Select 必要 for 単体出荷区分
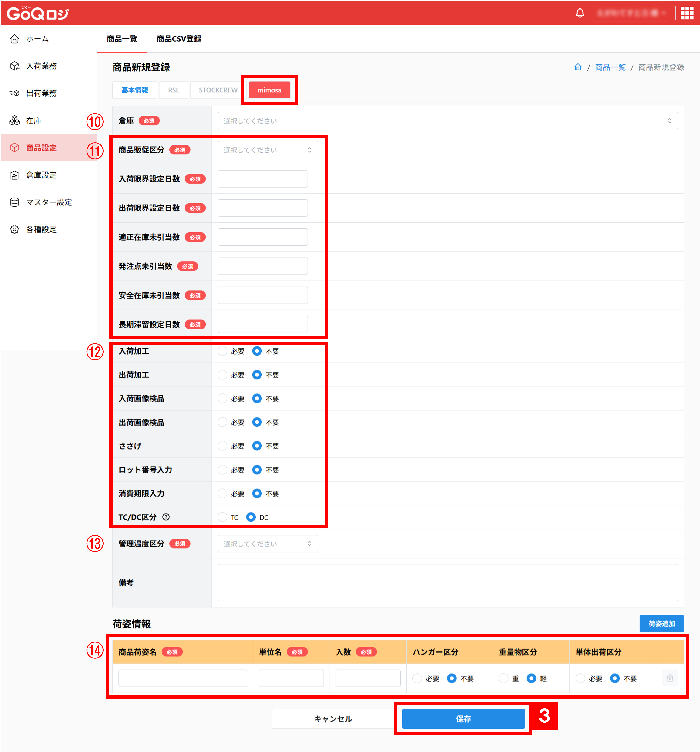 580,678
